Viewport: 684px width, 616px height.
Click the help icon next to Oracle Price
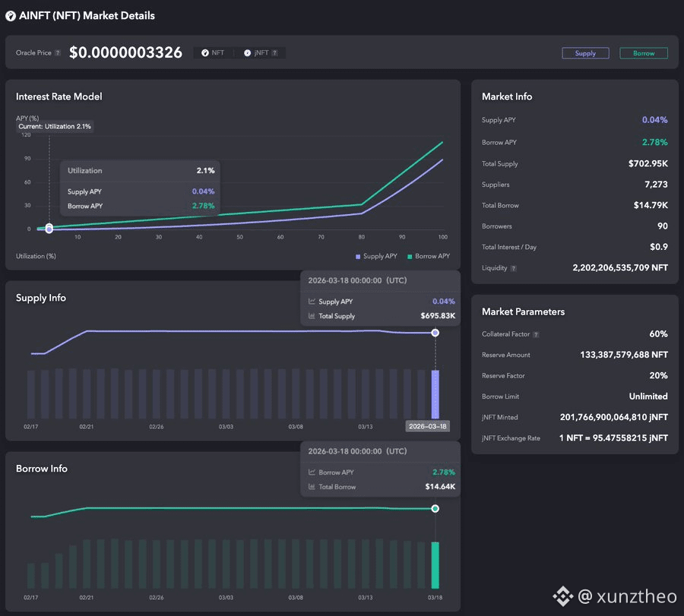pyautogui.click(x=58, y=53)
